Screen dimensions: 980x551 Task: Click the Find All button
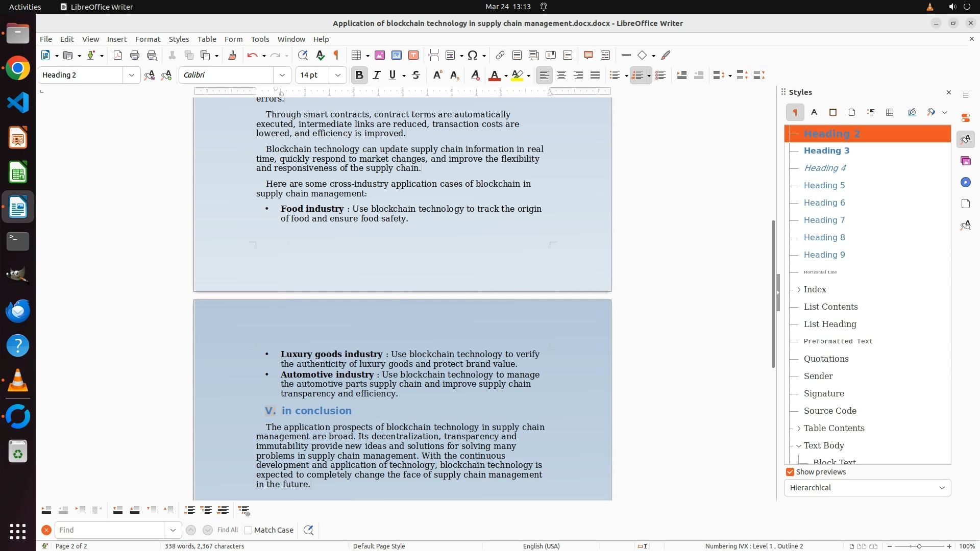(x=228, y=530)
